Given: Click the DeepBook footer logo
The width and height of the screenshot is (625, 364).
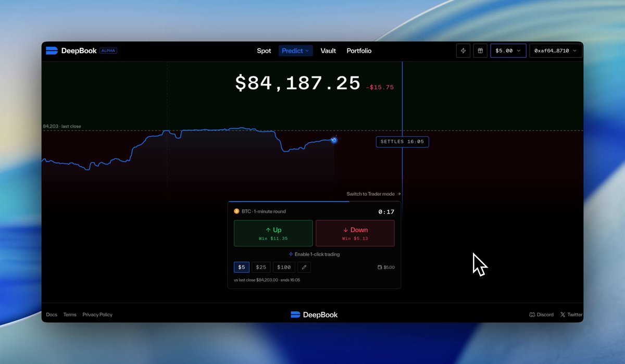Looking at the screenshot, I should coord(314,315).
